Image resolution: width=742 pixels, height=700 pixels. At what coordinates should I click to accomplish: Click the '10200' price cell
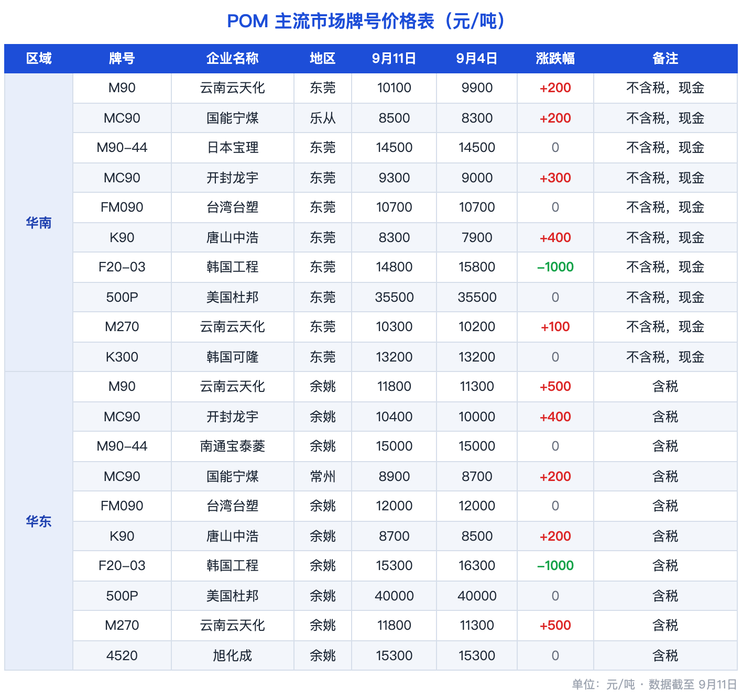click(x=477, y=327)
